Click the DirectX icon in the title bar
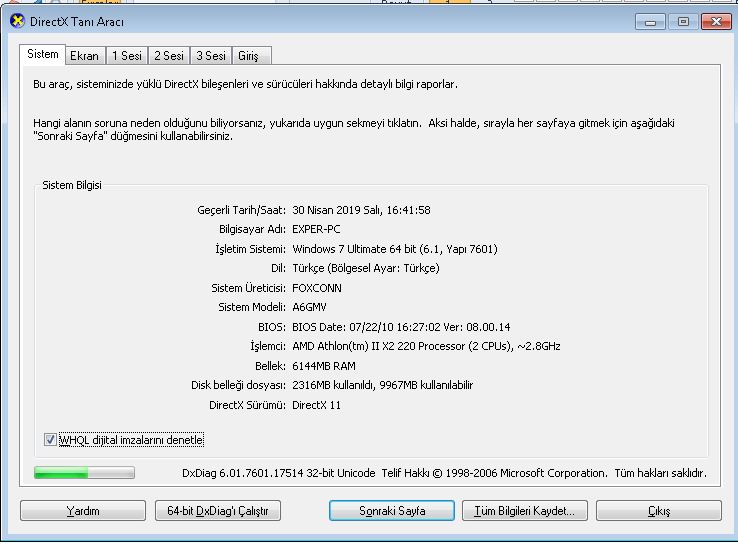Image resolution: width=738 pixels, height=545 pixels. point(17,21)
